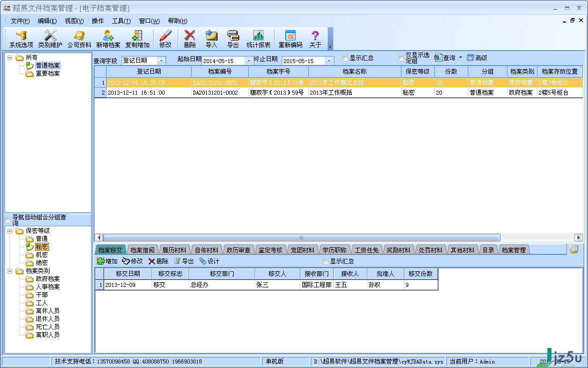588x368 pixels.
Task: Select 人事档案 category folder
Action: pyautogui.click(x=48, y=287)
